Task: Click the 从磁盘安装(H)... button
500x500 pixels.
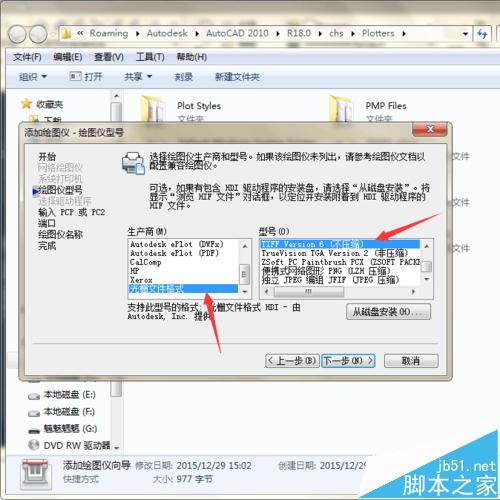Action: click(x=388, y=312)
